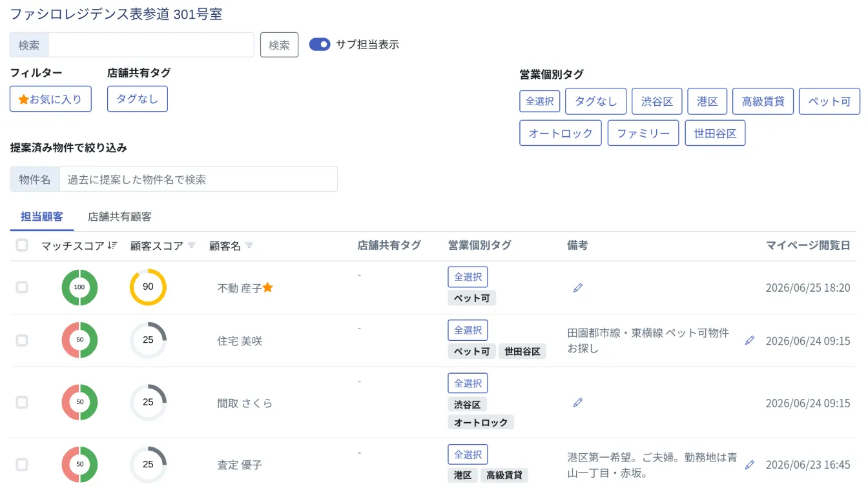This screenshot has width=868, height=488.
Task: Select the checkbox for 間取 さくら
Action: pyautogui.click(x=22, y=402)
